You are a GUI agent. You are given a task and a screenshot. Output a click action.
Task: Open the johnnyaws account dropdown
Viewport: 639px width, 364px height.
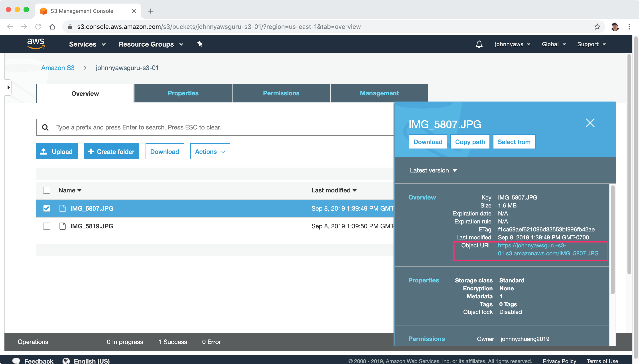tap(512, 44)
